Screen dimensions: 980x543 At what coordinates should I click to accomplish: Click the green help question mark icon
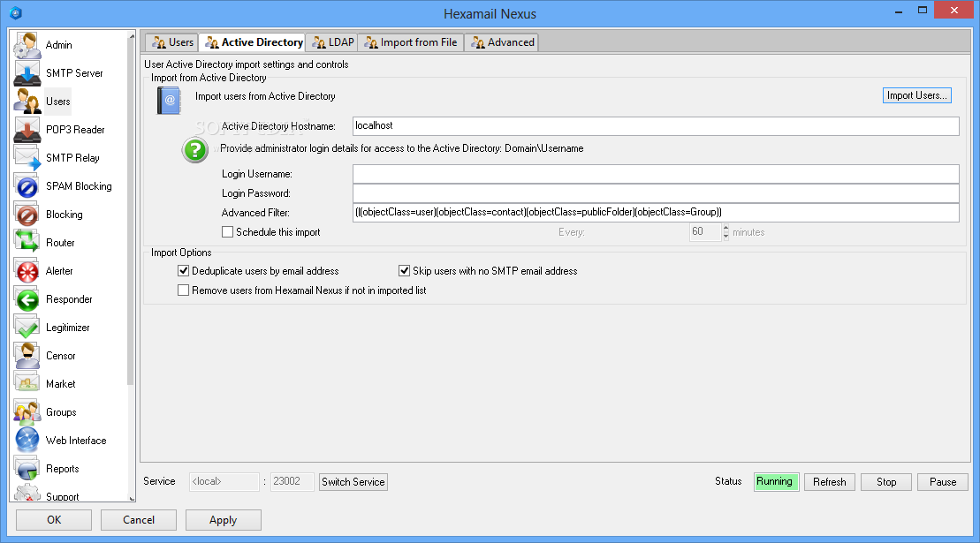(195, 150)
